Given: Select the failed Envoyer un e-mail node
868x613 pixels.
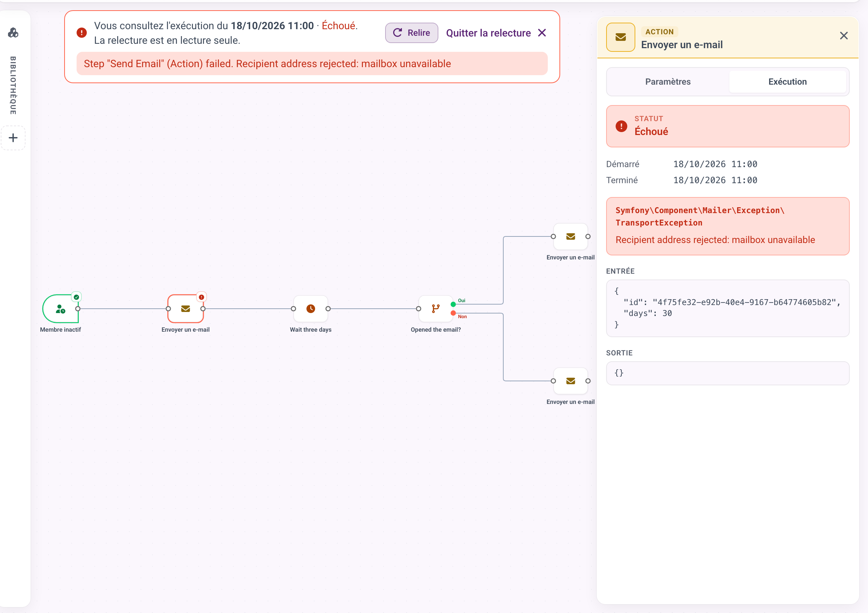Looking at the screenshot, I should coord(186,309).
